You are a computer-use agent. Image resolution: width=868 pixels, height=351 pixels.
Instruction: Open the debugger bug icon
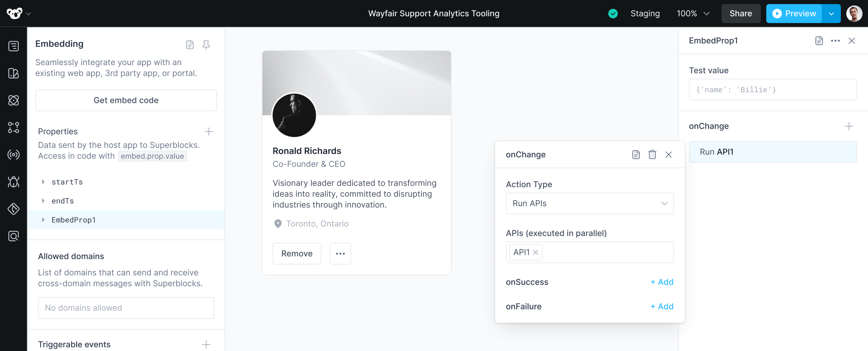click(x=14, y=182)
